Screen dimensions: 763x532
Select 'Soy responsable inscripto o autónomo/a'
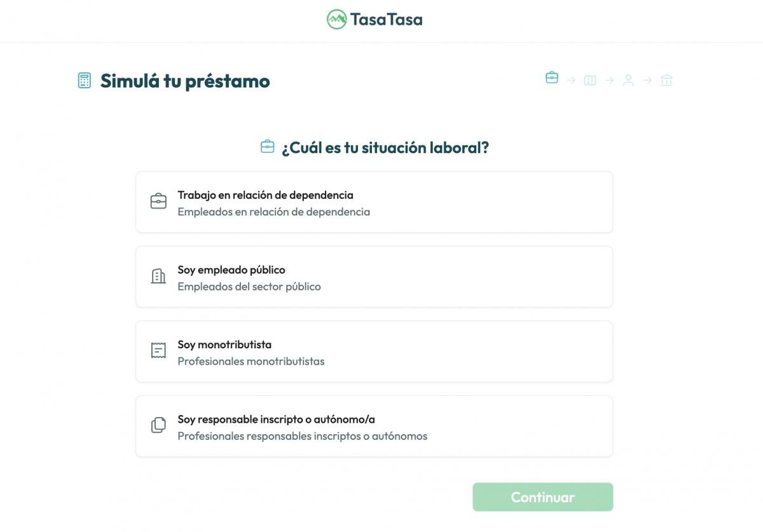click(373, 425)
